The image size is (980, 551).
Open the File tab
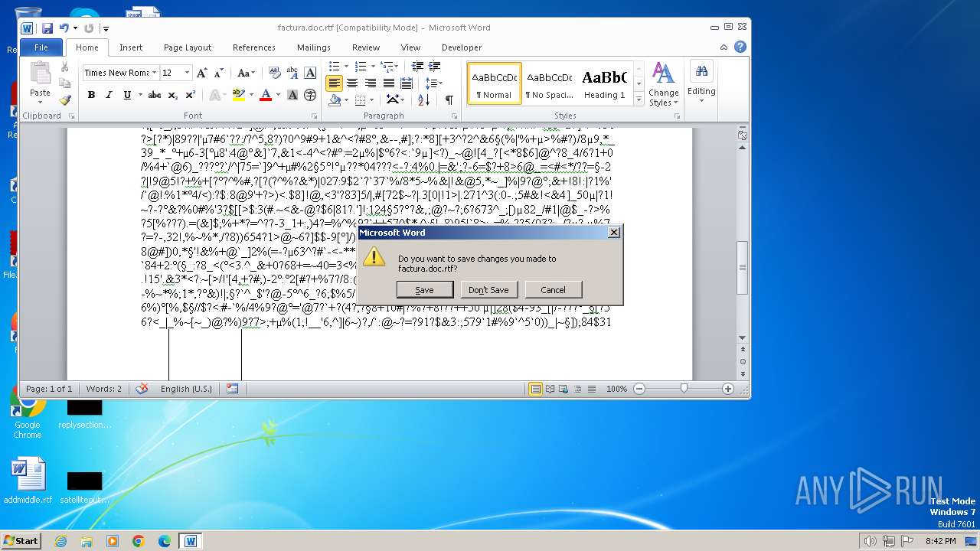[41, 47]
